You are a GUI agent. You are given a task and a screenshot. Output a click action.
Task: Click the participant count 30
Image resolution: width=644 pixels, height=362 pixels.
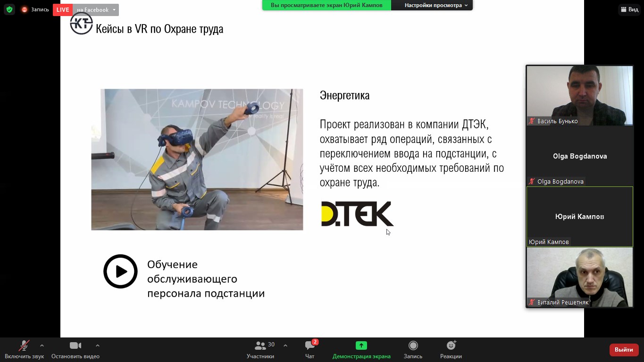[x=271, y=345]
